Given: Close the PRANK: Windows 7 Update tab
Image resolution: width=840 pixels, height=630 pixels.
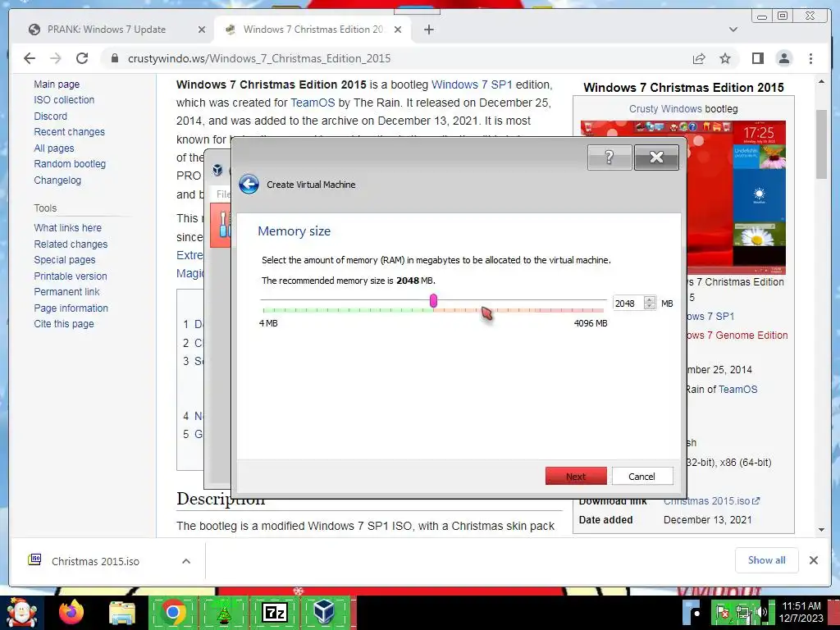Looking at the screenshot, I should pos(202,30).
